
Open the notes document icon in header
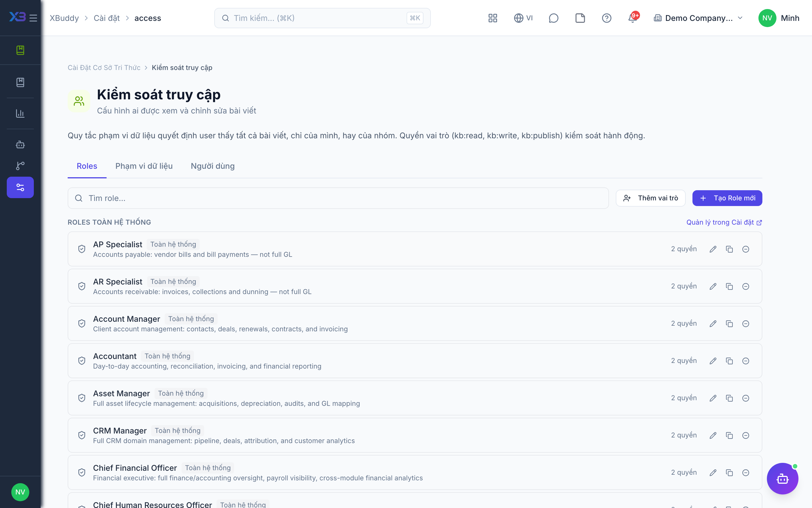tap(580, 18)
